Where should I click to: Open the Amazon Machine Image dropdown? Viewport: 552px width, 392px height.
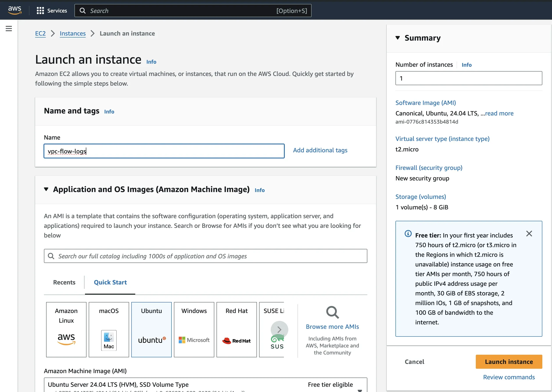tap(206, 385)
